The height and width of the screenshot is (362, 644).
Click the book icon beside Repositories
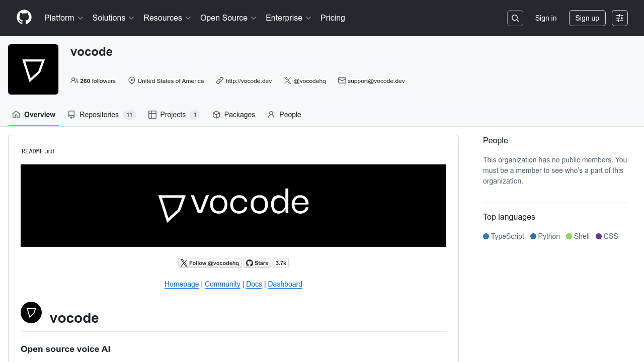coord(71,115)
